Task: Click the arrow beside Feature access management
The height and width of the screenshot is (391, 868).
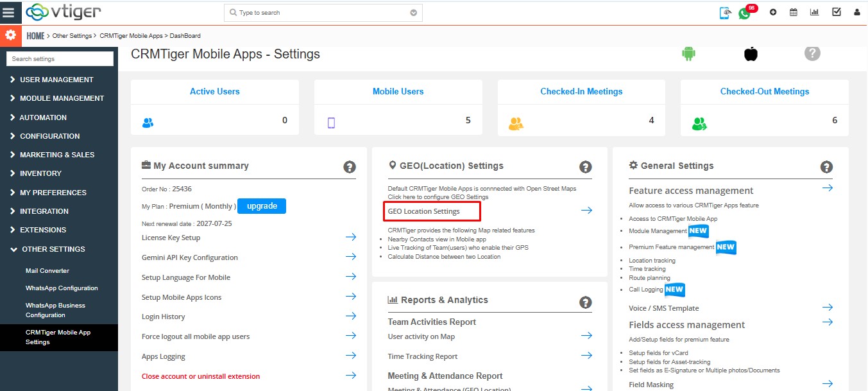Action: coord(828,188)
